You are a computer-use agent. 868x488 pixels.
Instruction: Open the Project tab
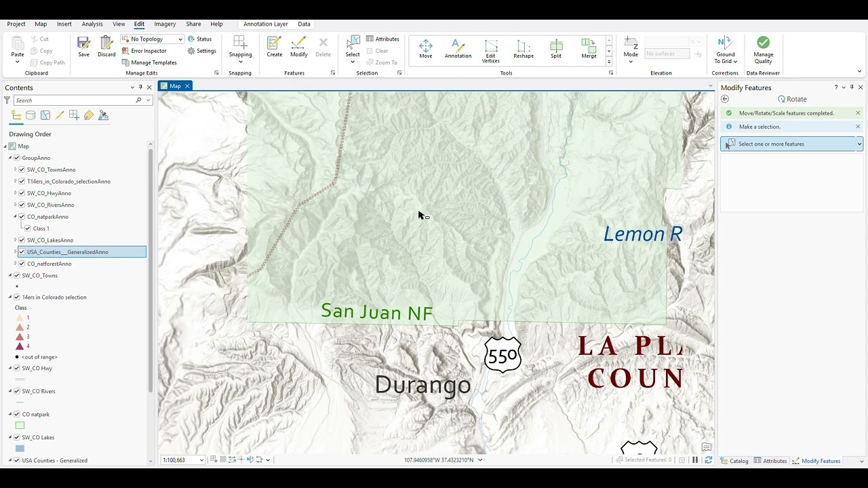click(x=16, y=24)
